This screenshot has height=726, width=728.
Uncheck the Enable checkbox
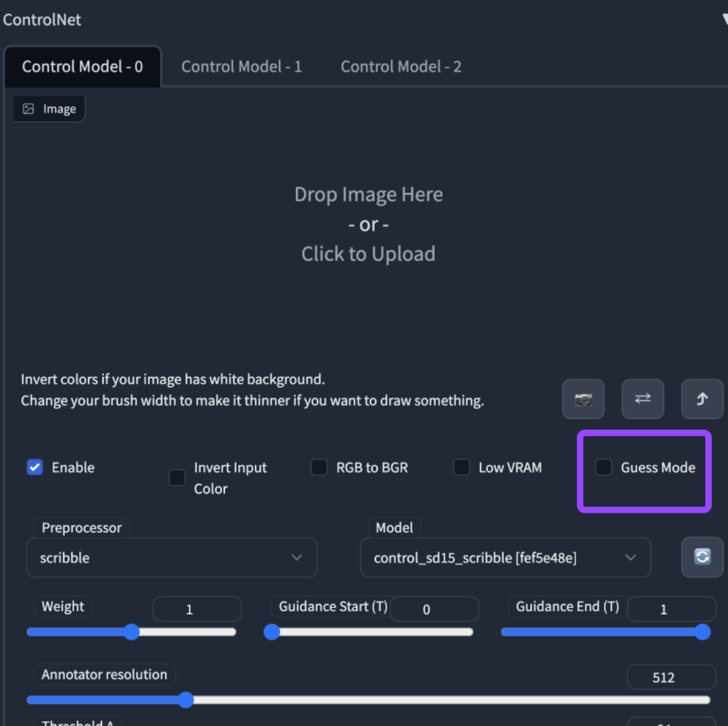point(35,467)
